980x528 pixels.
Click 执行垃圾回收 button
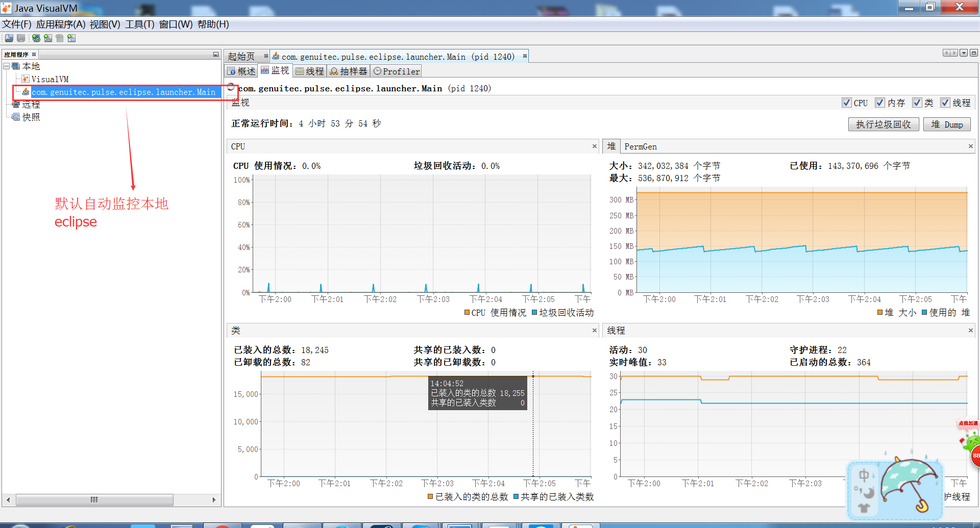[884, 124]
